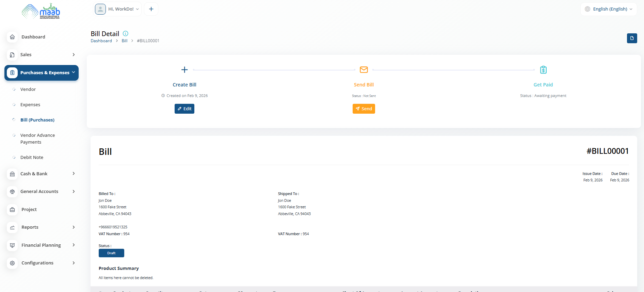Click the Product Summary heading
The image size is (644, 292).
[119, 269]
